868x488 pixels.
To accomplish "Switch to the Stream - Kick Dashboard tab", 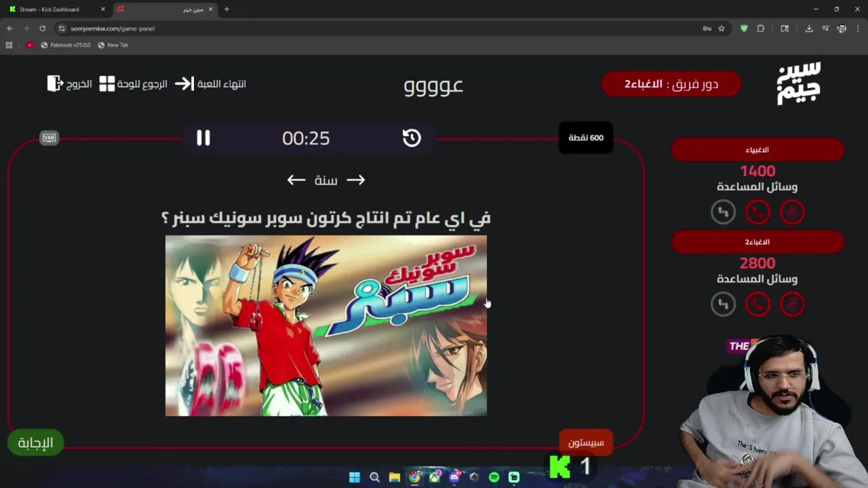I will (54, 9).
